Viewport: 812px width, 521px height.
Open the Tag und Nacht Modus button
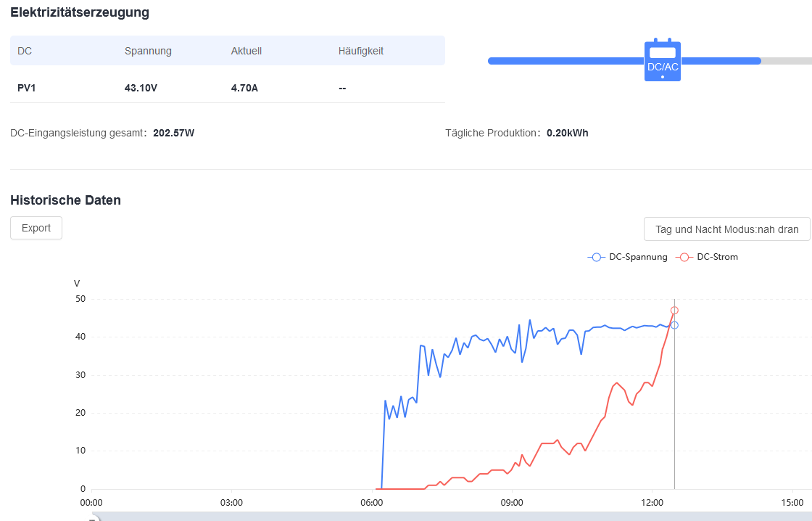(726, 229)
